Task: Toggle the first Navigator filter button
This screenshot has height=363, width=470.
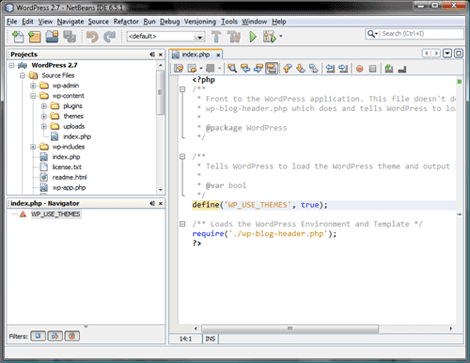Action: (x=38, y=336)
